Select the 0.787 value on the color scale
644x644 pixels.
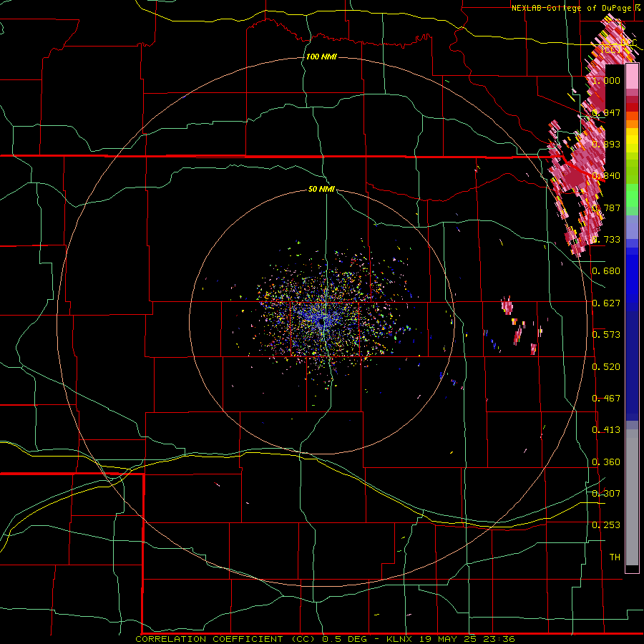click(606, 208)
